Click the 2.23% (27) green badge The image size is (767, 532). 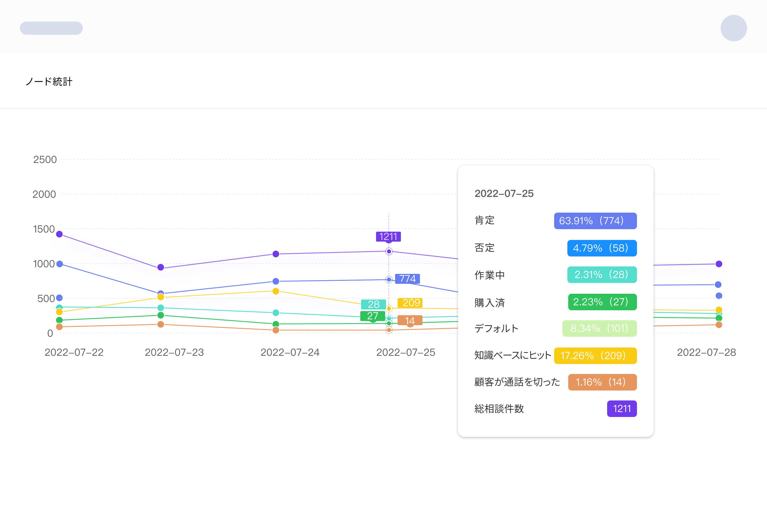tap(602, 302)
